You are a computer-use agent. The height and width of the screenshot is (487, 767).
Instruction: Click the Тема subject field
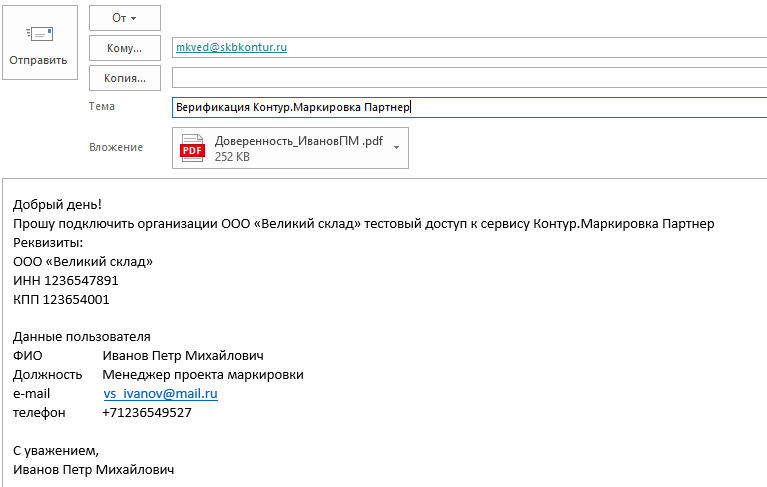(x=470, y=107)
